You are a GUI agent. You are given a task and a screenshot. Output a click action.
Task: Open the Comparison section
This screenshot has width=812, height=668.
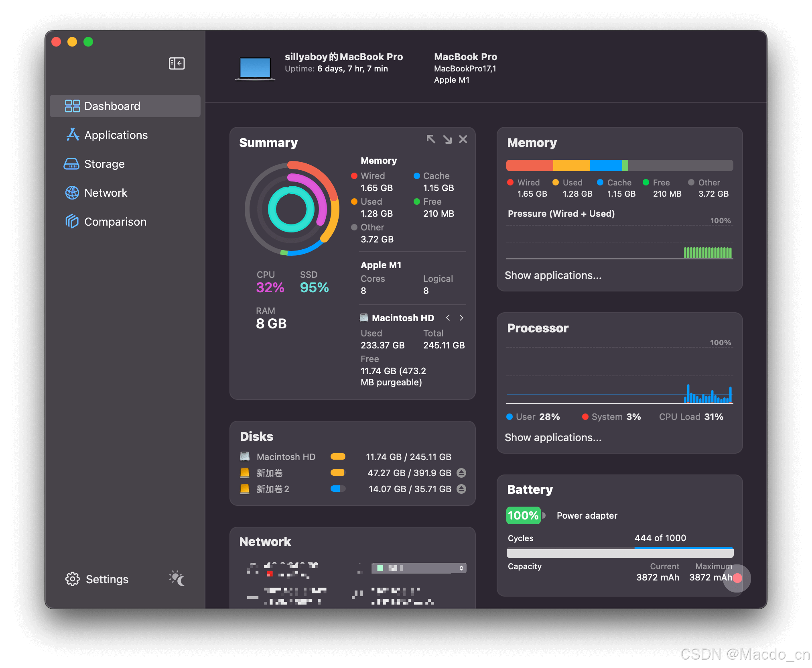click(x=125, y=222)
